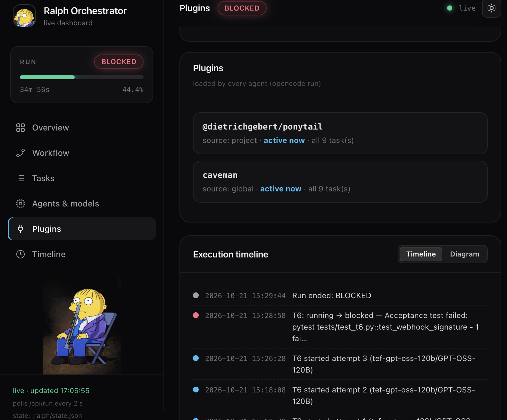Click the 'Execution timeline' heading
Image resolution: width=507 pixels, height=420 pixels.
tap(230, 254)
